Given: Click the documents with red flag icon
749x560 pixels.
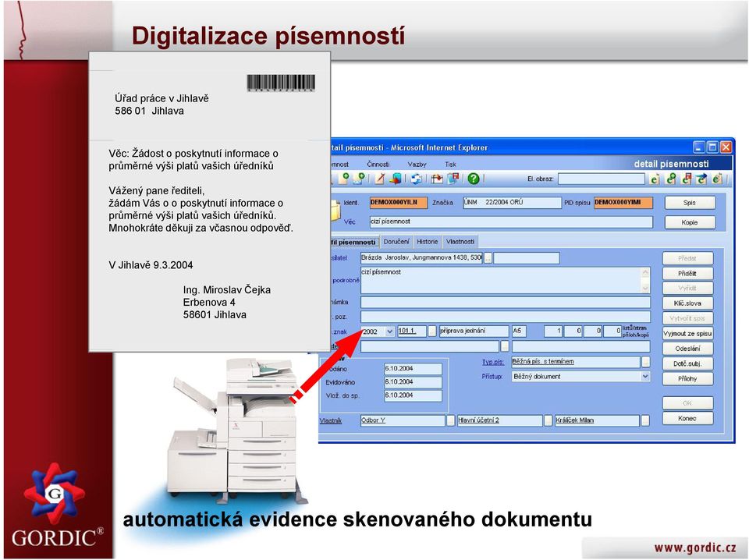Looking at the screenshot, I should coord(453,179).
